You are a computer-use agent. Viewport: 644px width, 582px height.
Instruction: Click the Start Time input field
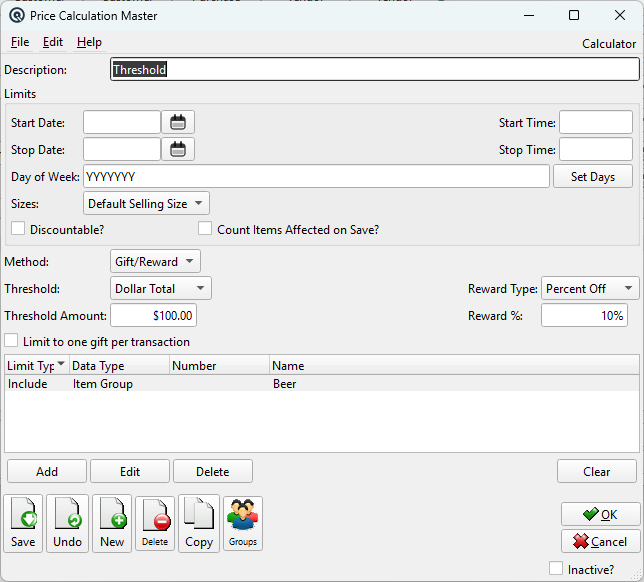click(x=596, y=122)
